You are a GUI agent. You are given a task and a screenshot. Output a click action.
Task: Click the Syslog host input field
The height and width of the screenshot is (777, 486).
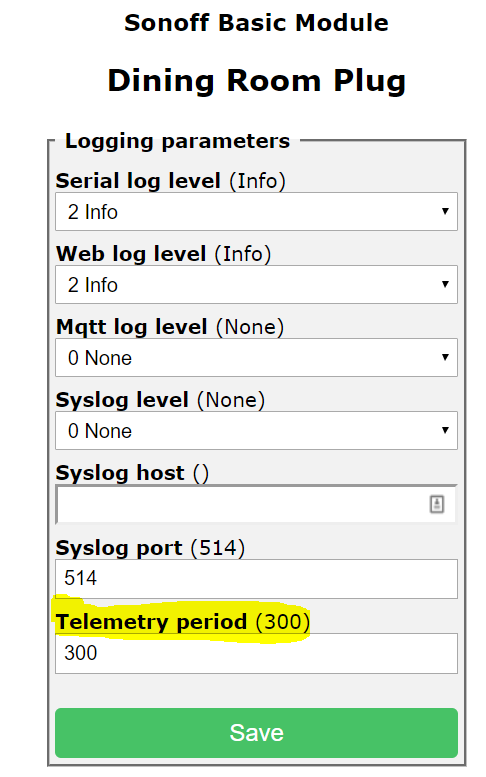(x=256, y=504)
